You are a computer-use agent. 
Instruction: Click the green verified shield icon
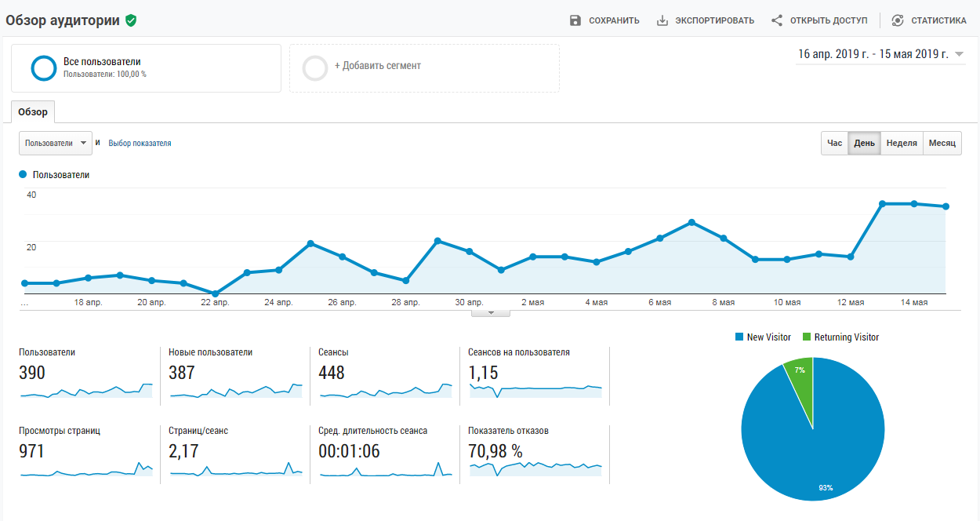[x=131, y=20]
